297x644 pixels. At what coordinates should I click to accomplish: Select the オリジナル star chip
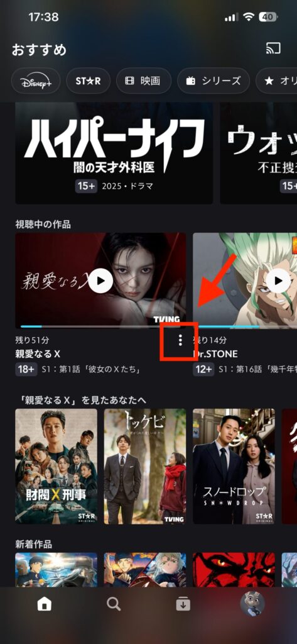click(x=276, y=81)
